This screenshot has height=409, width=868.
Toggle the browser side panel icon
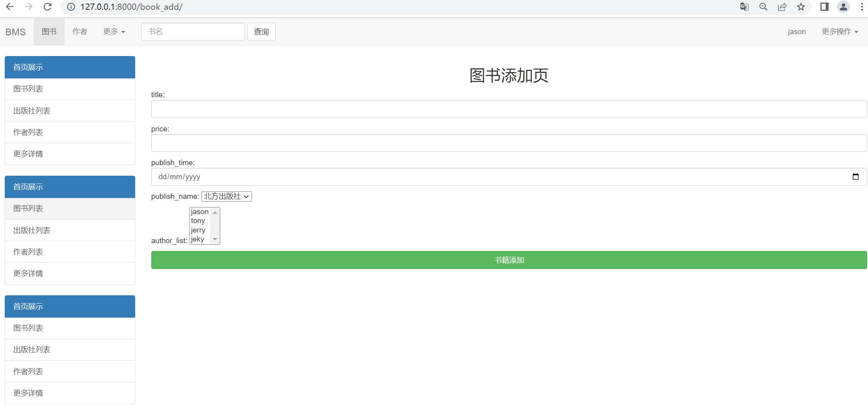[825, 7]
